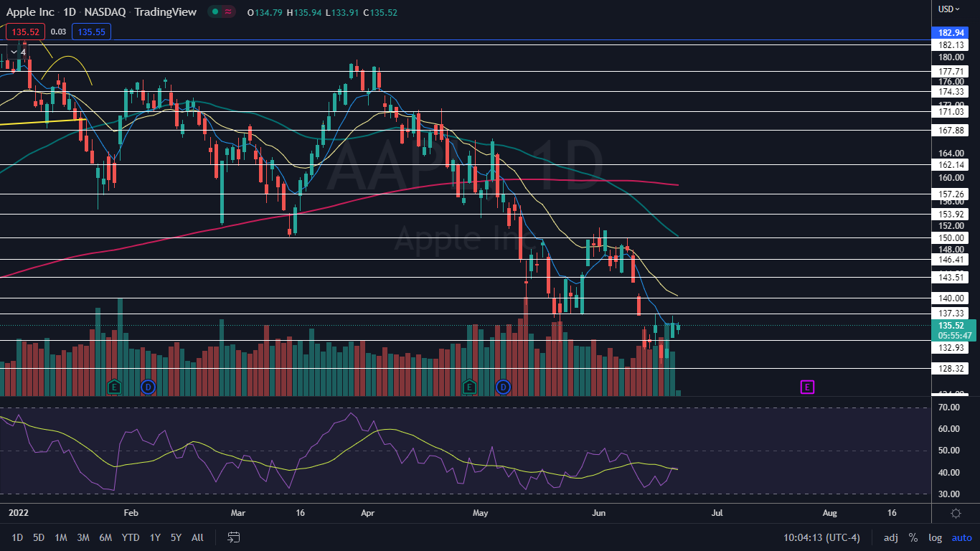
Task: Select the All time range
Action: 198,537
